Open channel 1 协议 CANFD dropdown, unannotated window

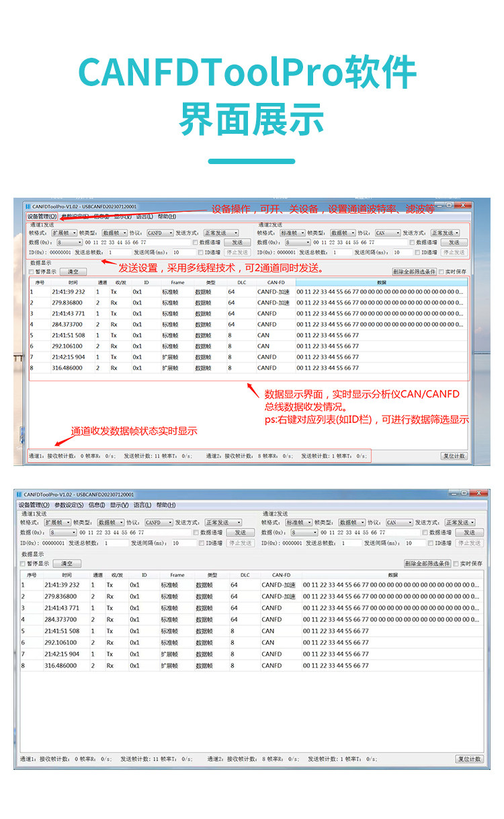point(159,522)
